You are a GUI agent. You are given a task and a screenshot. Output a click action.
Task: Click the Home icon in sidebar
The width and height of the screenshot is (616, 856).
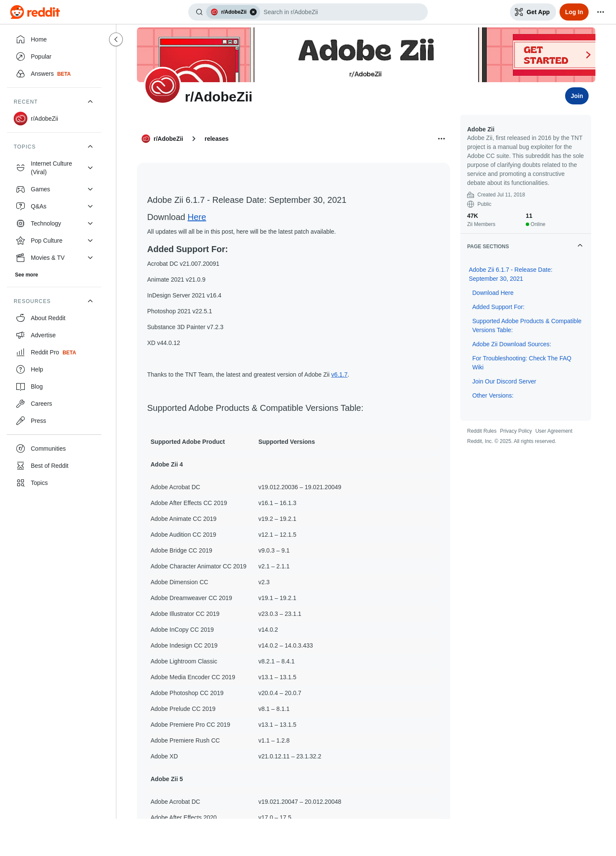pyautogui.click(x=21, y=39)
